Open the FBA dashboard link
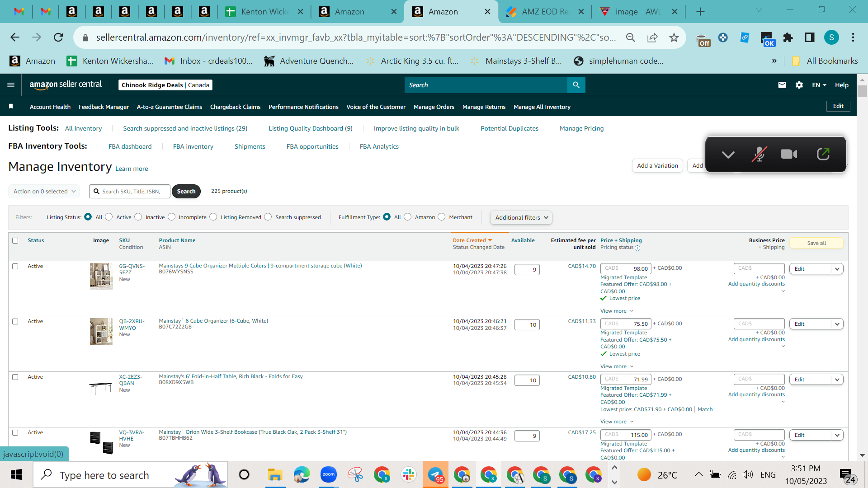Viewport: 868px width, 488px height. (130, 146)
